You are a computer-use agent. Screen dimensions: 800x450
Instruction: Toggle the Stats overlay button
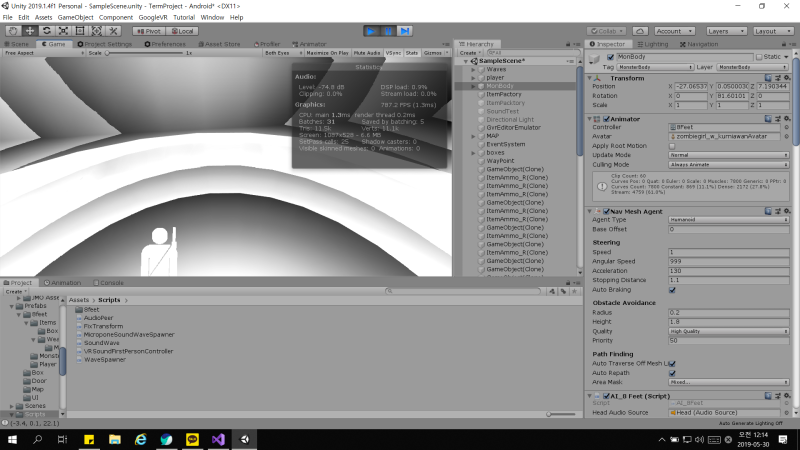pyautogui.click(x=412, y=53)
